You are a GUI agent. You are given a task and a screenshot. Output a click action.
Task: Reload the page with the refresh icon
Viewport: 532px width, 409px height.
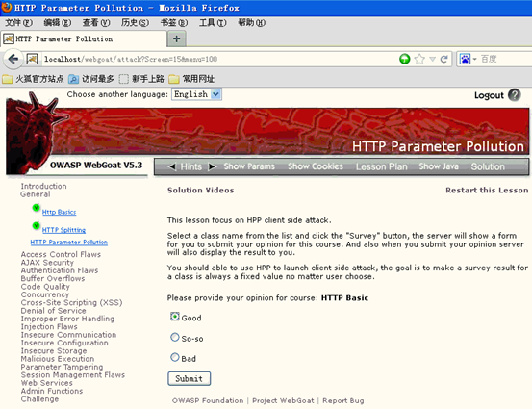click(x=443, y=59)
